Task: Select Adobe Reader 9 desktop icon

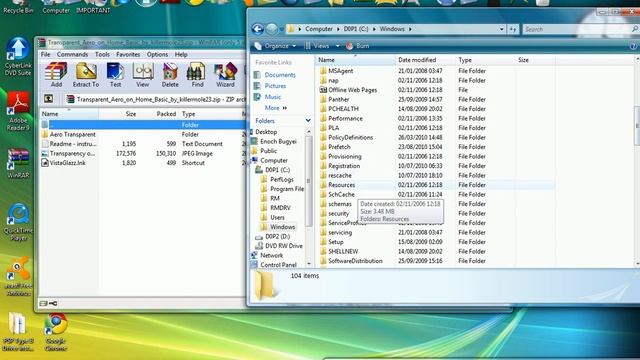Action: tap(18, 111)
